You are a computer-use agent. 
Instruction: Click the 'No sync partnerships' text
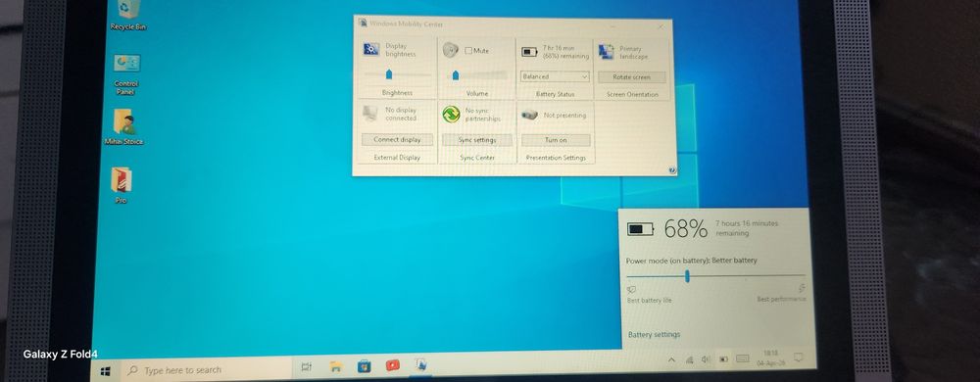482,115
